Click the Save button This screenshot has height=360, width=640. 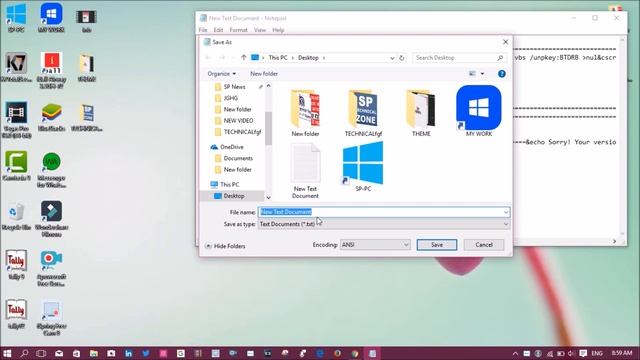[437, 245]
